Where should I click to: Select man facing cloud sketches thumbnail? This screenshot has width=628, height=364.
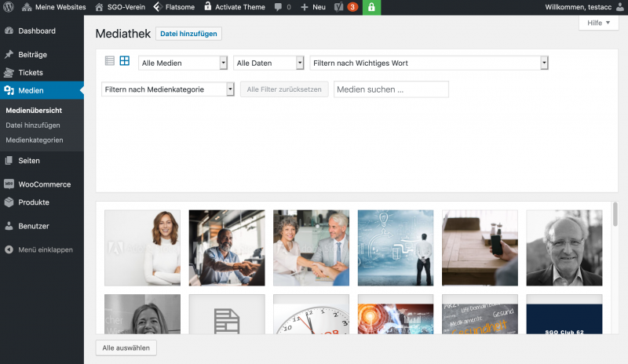coord(396,248)
